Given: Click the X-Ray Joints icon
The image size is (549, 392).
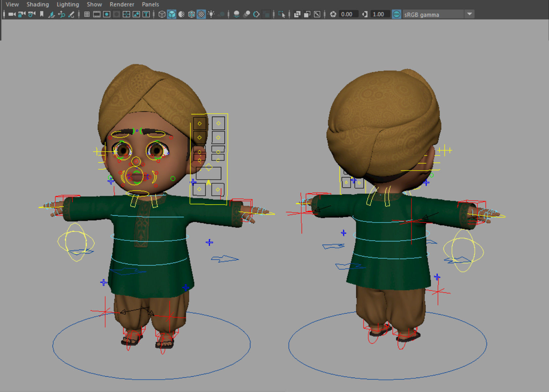Looking at the screenshot, I should point(317,14).
